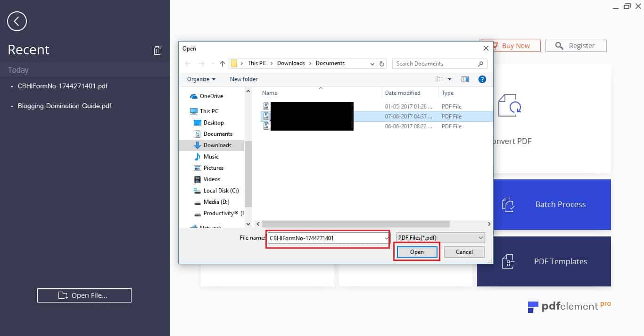Go up one folder level arrow

point(223,64)
